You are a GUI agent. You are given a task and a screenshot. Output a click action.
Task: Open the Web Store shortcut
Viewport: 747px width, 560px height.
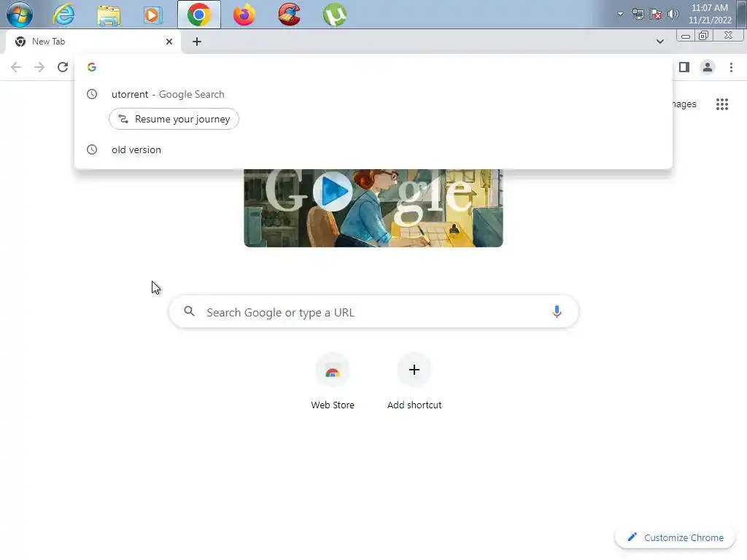tap(333, 382)
